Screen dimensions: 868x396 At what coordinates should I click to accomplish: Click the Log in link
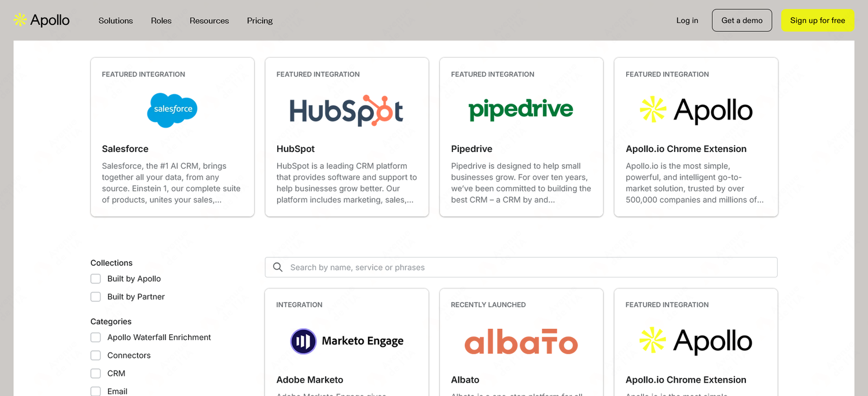pos(687,20)
